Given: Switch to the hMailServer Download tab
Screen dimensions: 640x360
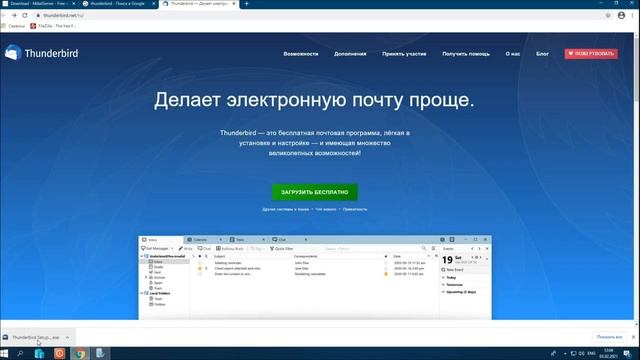Looking at the screenshot, I should click(x=39, y=4).
